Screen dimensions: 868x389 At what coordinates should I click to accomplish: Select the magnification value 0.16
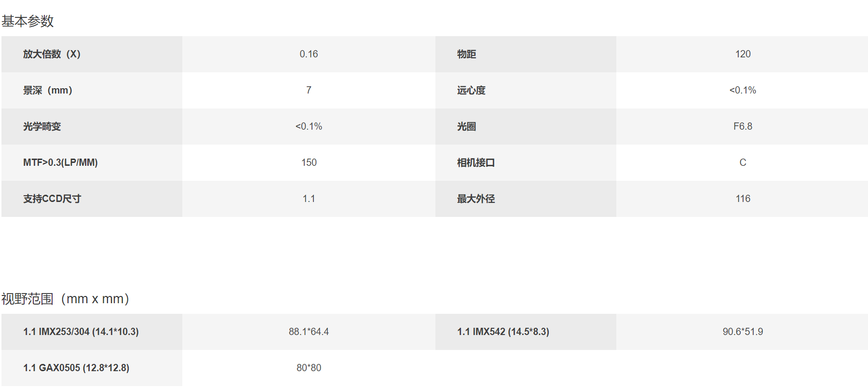(x=309, y=54)
